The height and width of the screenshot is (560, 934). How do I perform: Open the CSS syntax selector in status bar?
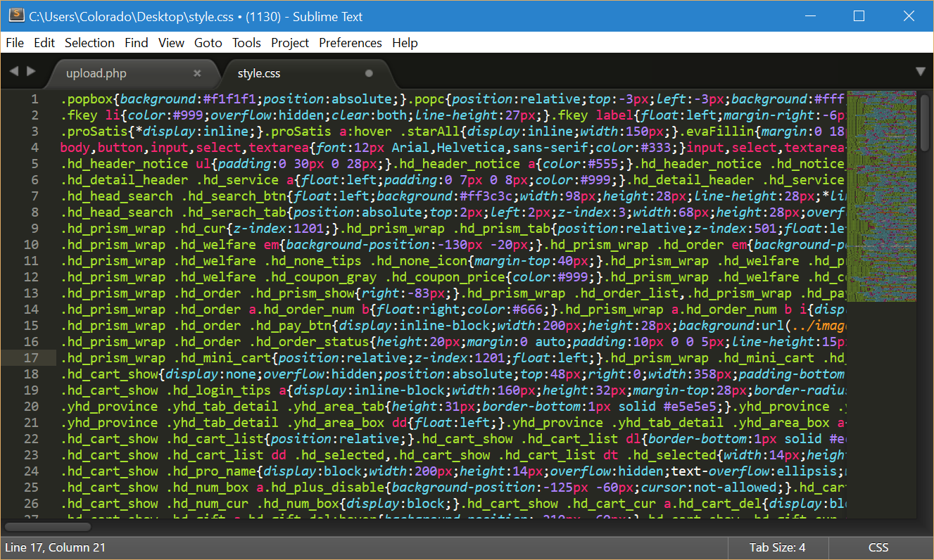click(878, 547)
